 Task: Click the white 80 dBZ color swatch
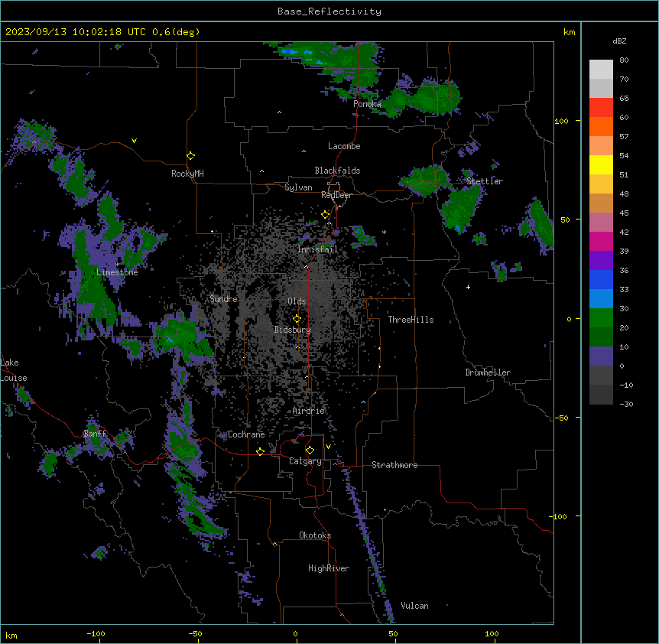[x=601, y=69]
